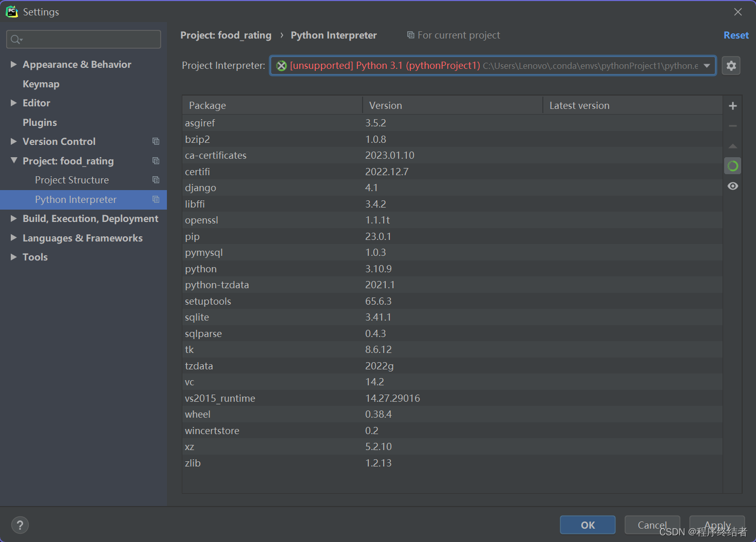Select Plugins in the settings tree

[x=40, y=122]
